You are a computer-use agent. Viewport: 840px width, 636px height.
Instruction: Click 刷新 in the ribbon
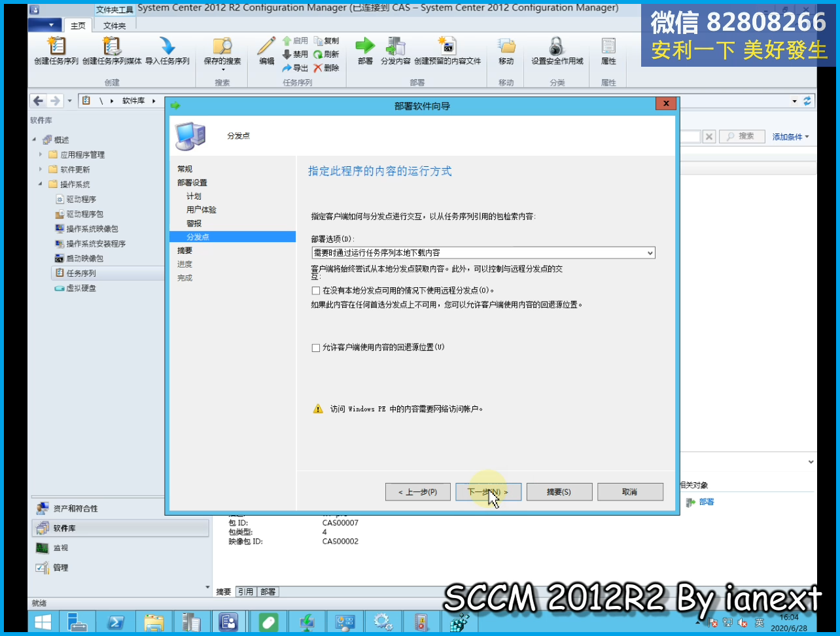(326, 54)
